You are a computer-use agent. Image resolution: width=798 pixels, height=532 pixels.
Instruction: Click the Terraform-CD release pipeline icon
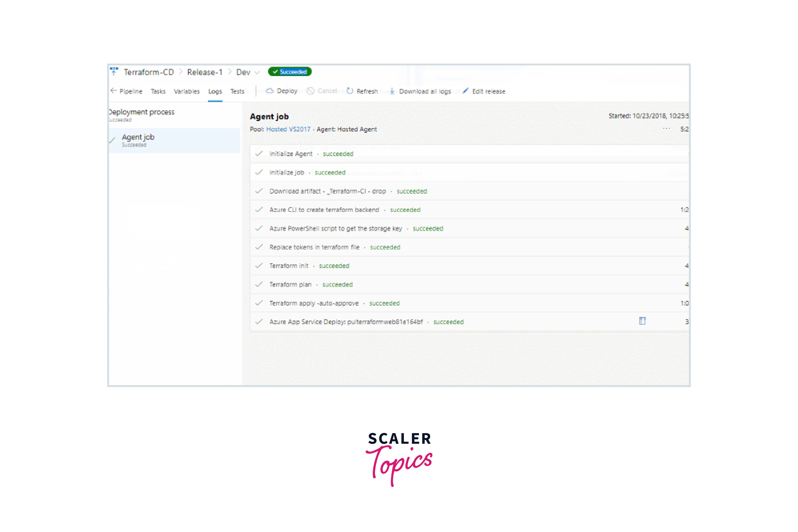(114, 71)
